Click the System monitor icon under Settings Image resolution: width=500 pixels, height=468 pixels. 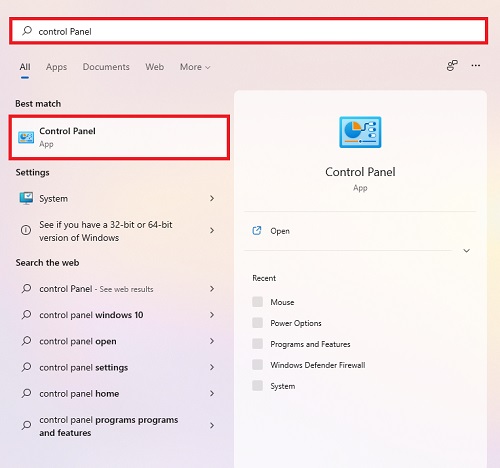26,198
